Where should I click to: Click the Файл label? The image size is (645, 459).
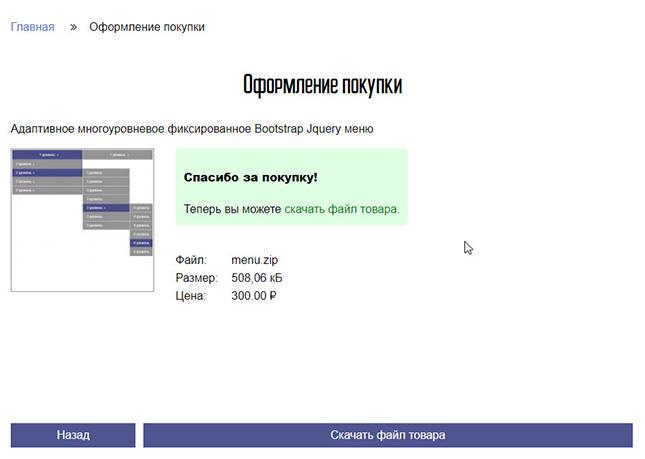pos(190,260)
